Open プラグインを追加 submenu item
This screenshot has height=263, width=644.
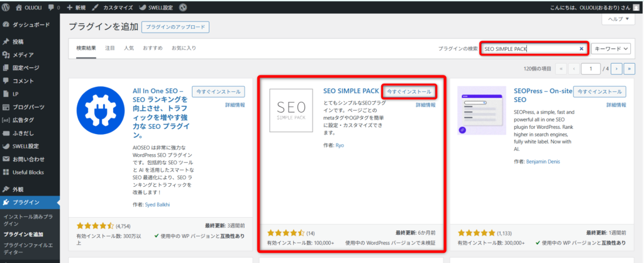[23, 235]
